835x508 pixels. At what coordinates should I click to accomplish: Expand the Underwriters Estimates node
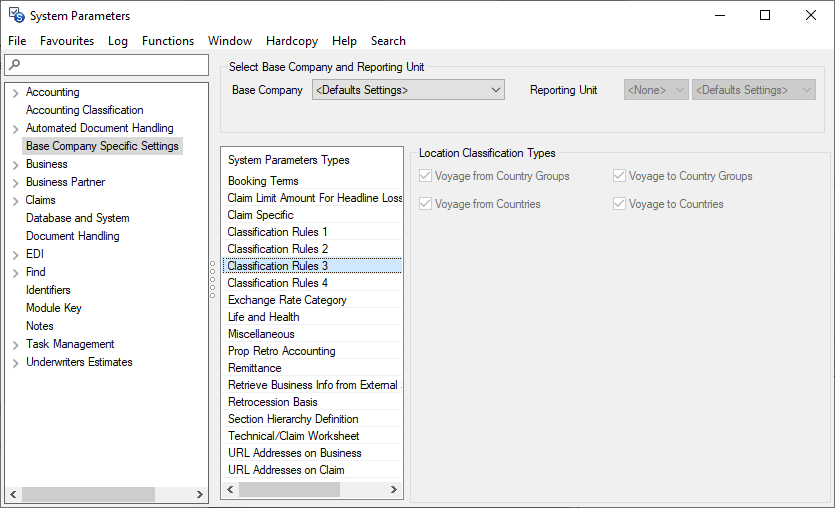(15, 363)
